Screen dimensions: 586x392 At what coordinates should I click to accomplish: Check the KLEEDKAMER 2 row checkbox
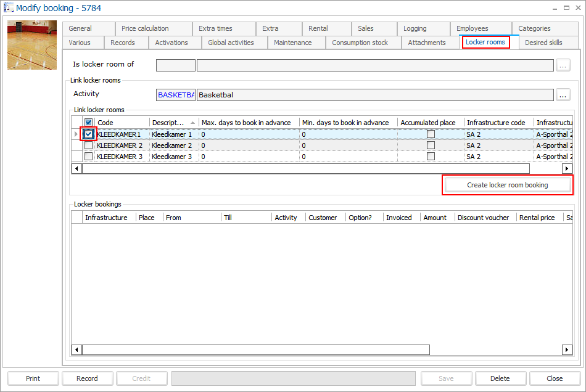point(89,145)
